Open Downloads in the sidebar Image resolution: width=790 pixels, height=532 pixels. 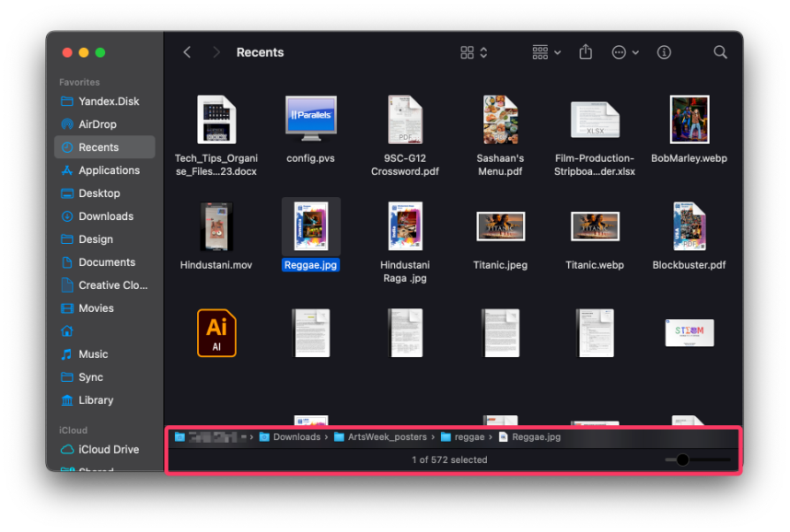pyautogui.click(x=105, y=217)
